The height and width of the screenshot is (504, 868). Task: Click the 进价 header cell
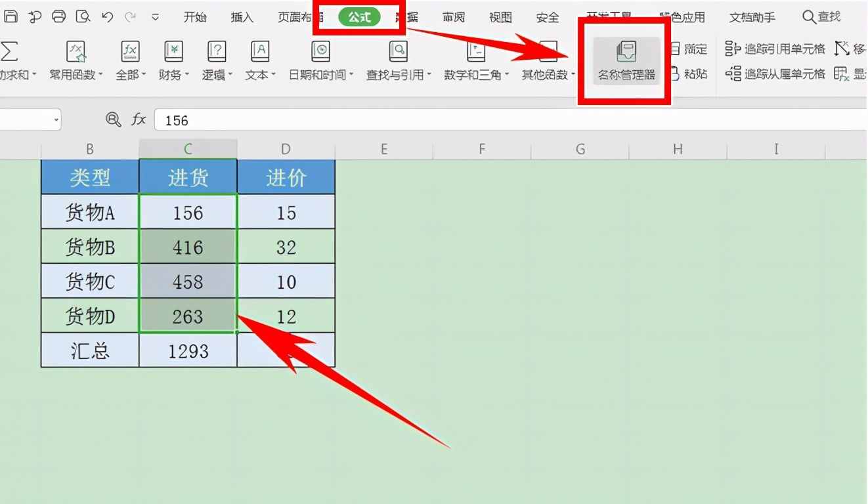[286, 177]
